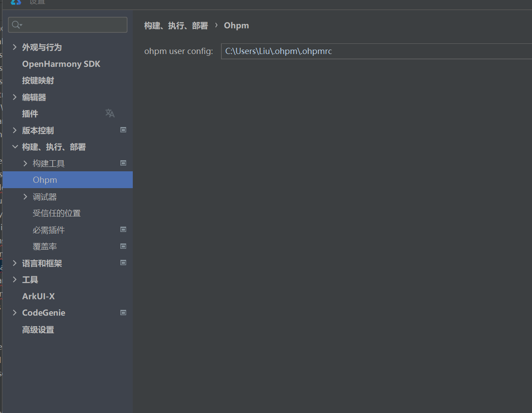Click the translation icon beside 插件
Viewport: 532px width, 413px height.
pyautogui.click(x=110, y=114)
